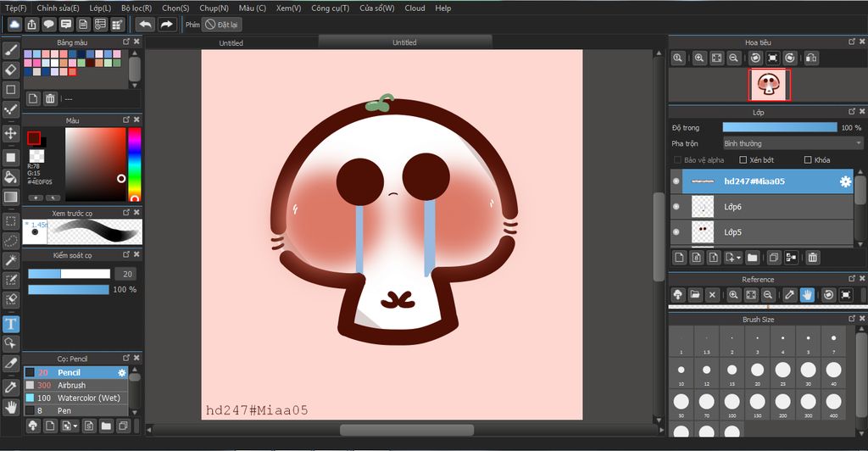Select the Dot tool below the rectangle shape tool
The image size is (868, 451).
(x=10, y=109)
